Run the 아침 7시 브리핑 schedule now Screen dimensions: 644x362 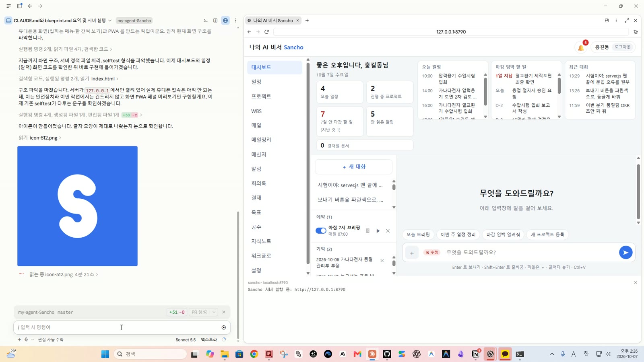(x=378, y=231)
